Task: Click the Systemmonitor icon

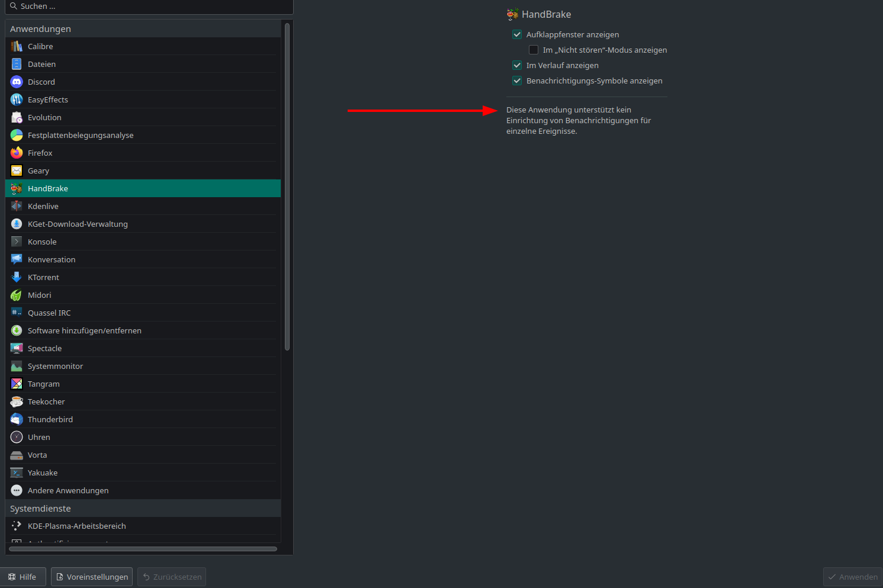Action: (17, 366)
